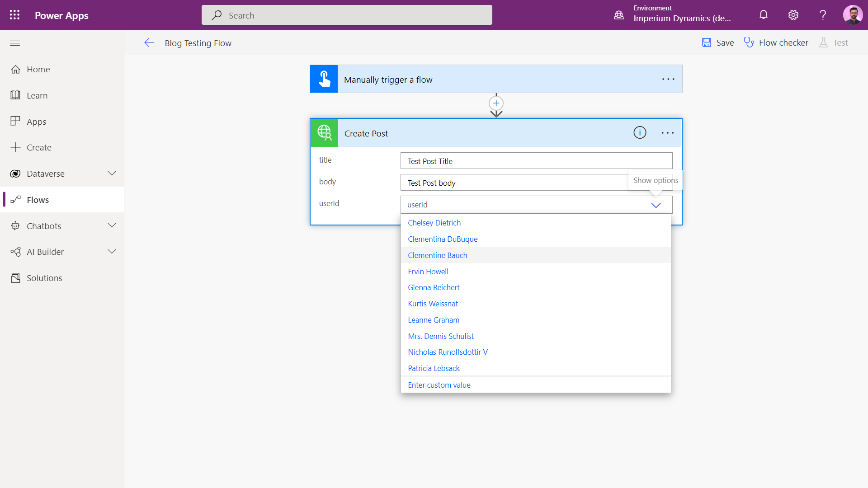Open Manually trigger a flow ellipsis menu
868x488 pixels.
668,80
